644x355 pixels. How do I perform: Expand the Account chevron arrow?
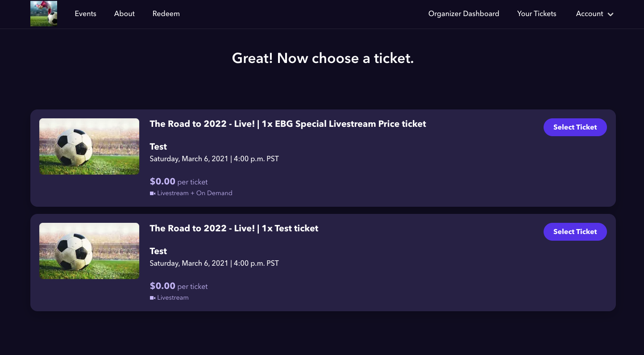611,14
